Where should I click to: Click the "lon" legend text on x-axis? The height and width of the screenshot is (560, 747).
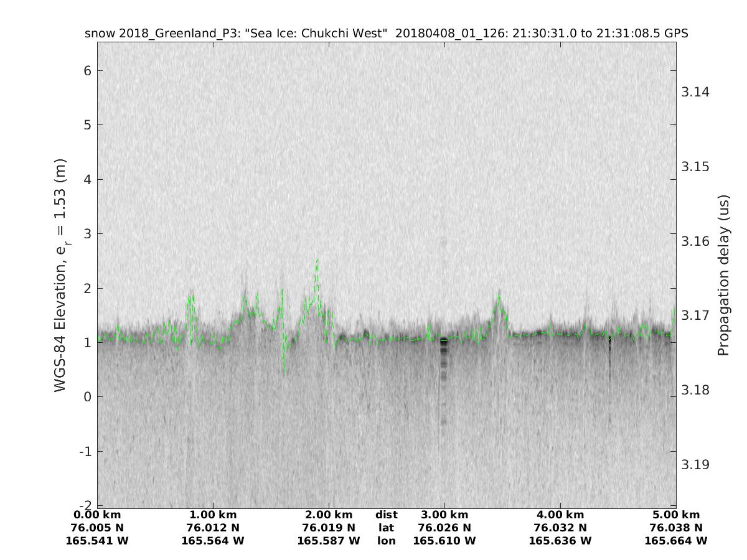click(x=386, y=541)
